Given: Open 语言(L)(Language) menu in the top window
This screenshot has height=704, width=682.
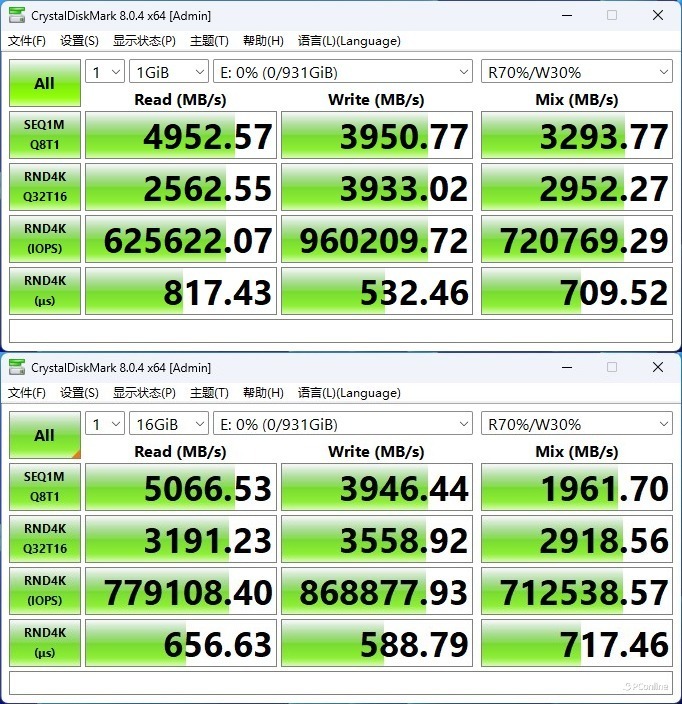Looking at the screenshot, I should pos(349,41).
